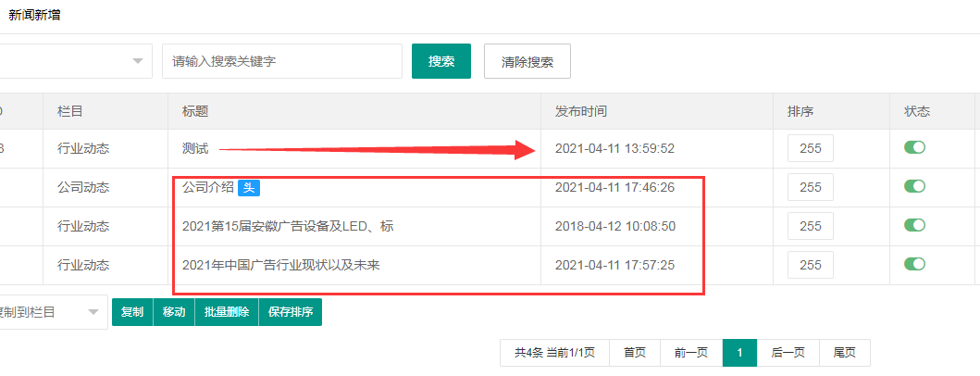Select the date 2021-04-11 17:57:25
Screen dimensions: 980x376
pos(615,265)
